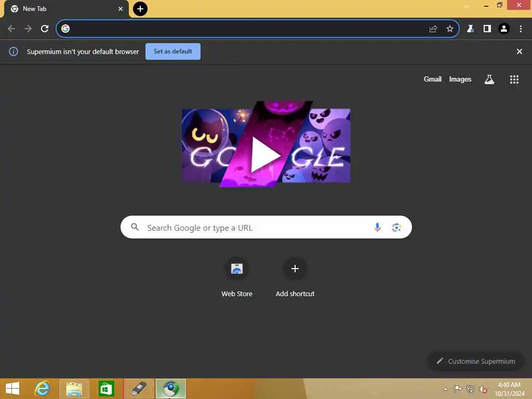Open the Gmail link

432,79
